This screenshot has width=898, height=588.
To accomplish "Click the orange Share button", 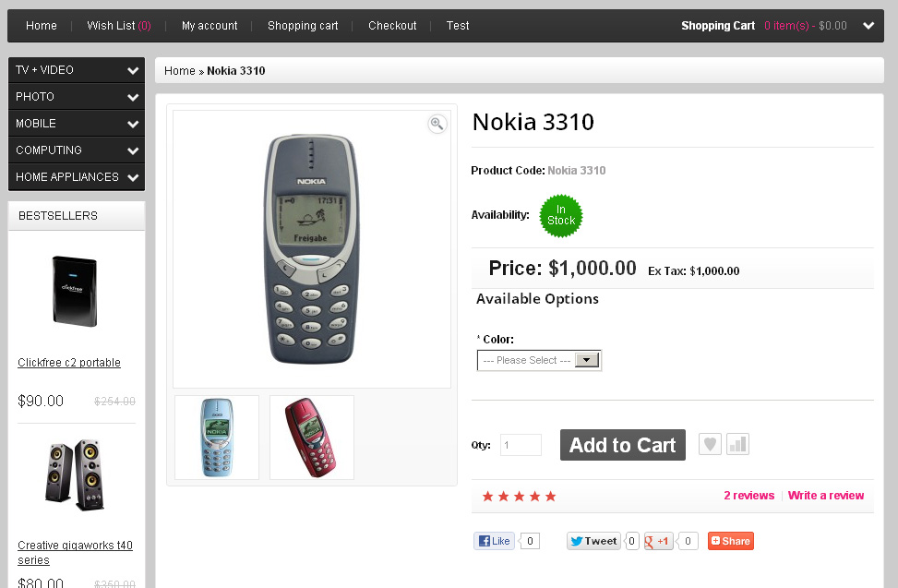I will click(x=731, y=541).
